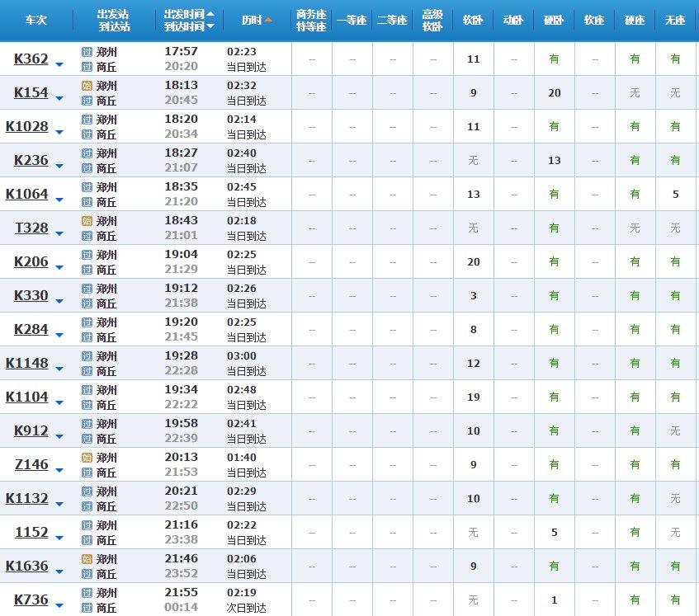Click K1132 departure 过 icon at 郑州

[x=87, y=491]
